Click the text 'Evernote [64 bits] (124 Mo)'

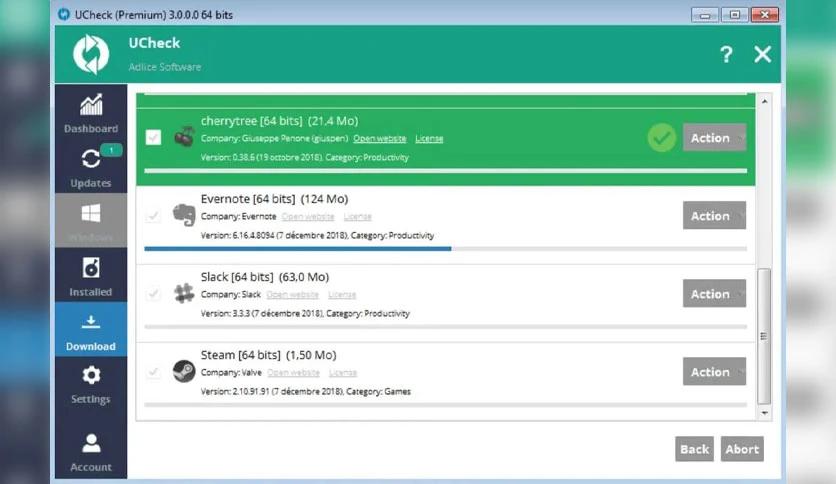coord(275,199)
